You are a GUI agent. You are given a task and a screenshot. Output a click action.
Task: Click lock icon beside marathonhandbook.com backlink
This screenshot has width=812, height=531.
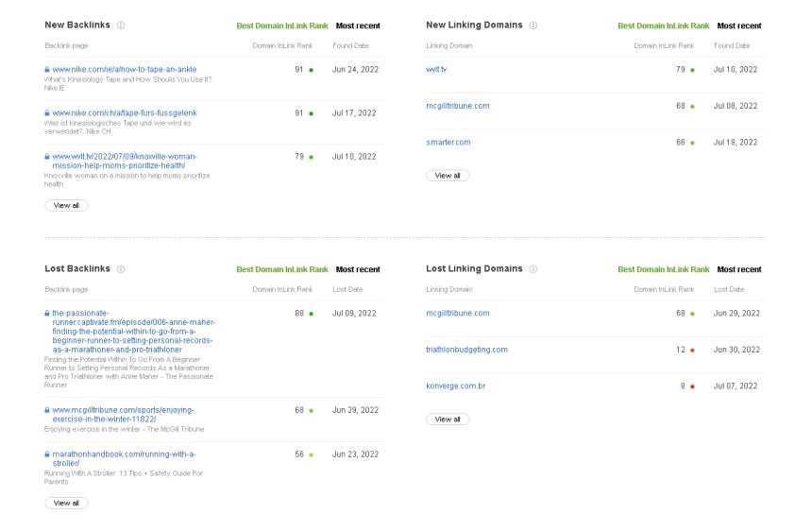47,454
